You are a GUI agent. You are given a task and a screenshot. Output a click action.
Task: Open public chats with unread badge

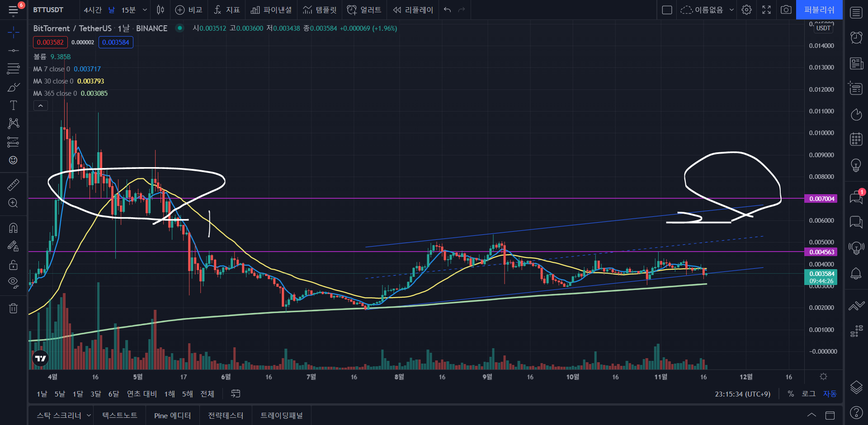[x=856, y=197]
